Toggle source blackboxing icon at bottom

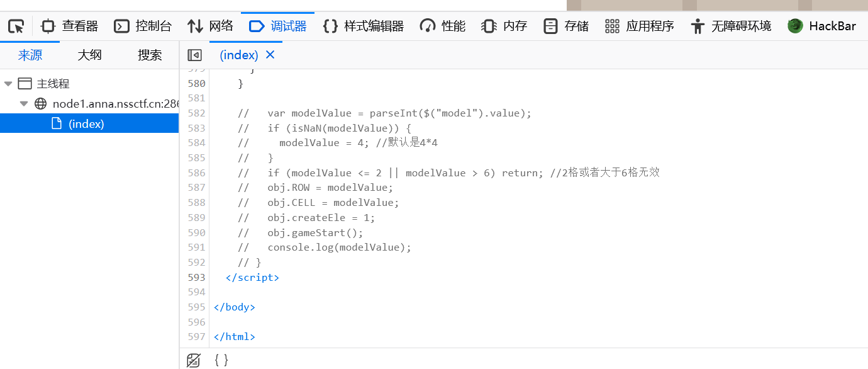pyautogui.click(x=194, y=360)
